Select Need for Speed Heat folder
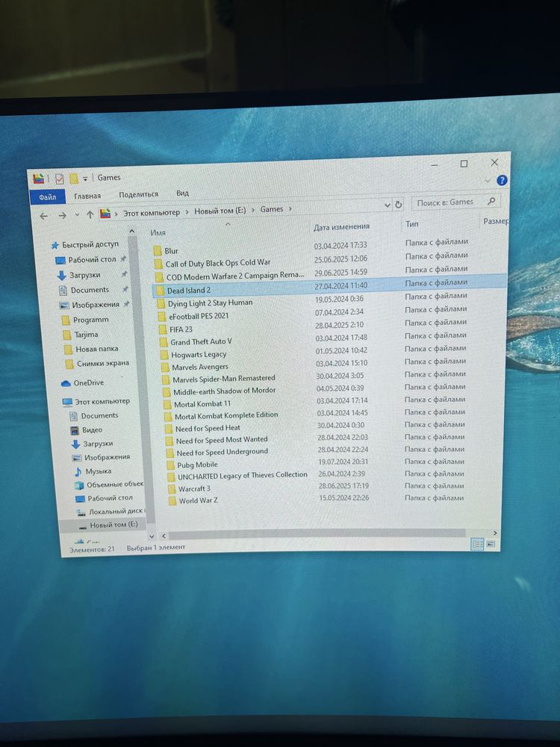Viewport: 560px width, 747px height. click(202, 428)
